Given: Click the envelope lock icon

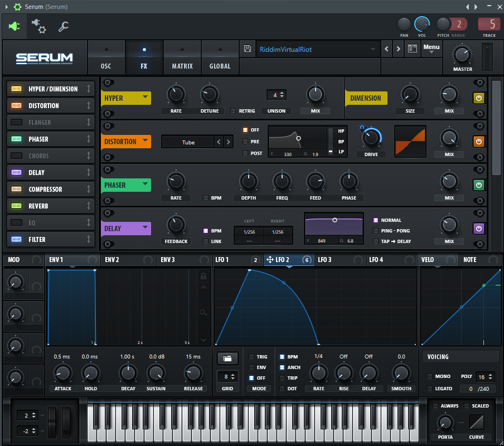Looking at the screenshot, I should (203, 276).
